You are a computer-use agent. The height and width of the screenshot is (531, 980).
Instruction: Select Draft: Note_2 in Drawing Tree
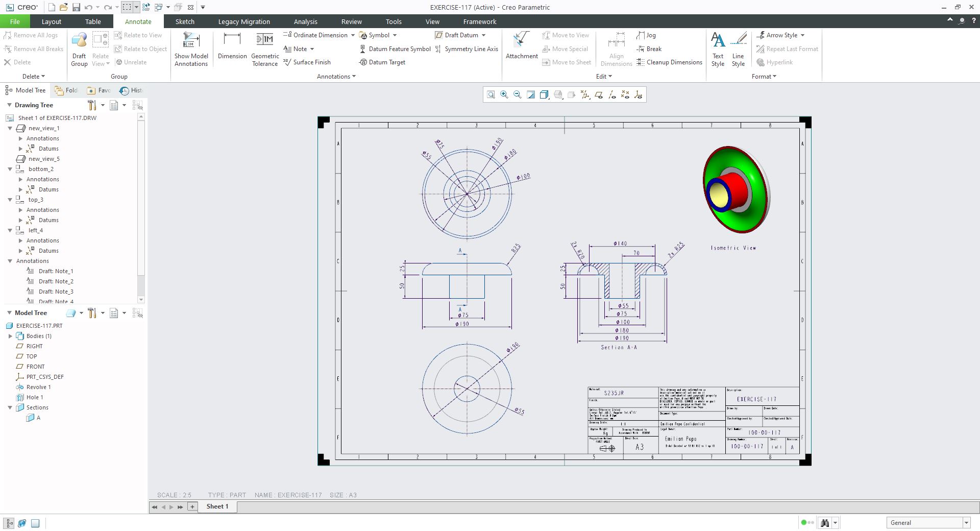(x=56, y=281)
